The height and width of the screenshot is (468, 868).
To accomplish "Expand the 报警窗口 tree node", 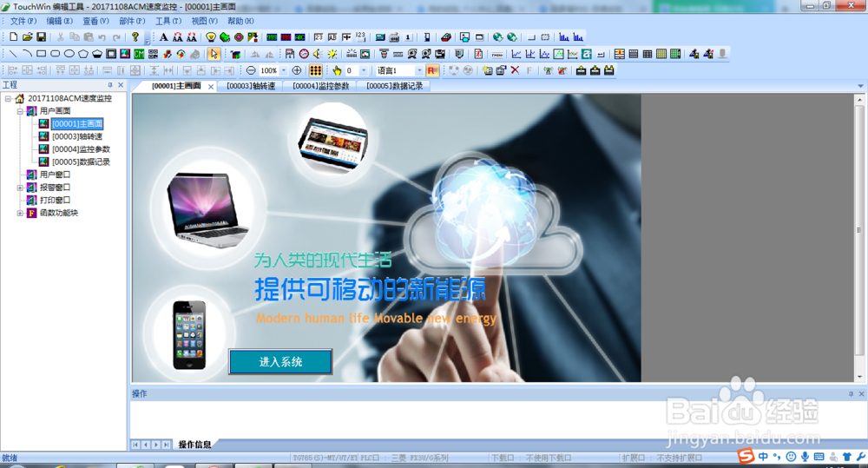I will [x=20, y=188].
